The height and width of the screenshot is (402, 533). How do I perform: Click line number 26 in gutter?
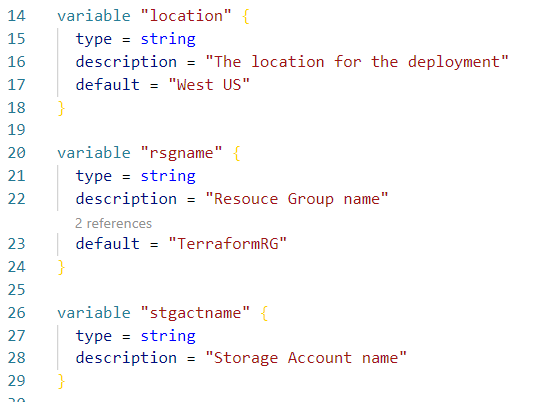click(x=16, y=313)
